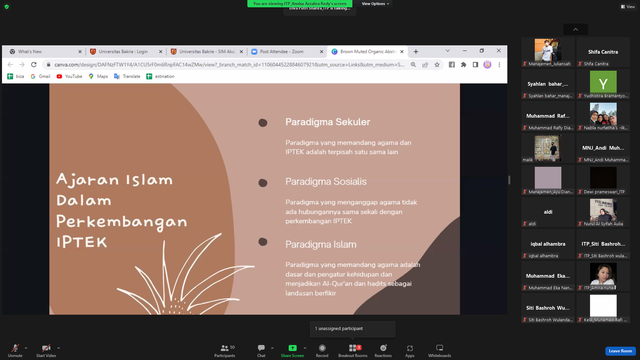This screenshot has width=640, height=360.
Task: Toggle Chrome side panel
Action: 475,64
